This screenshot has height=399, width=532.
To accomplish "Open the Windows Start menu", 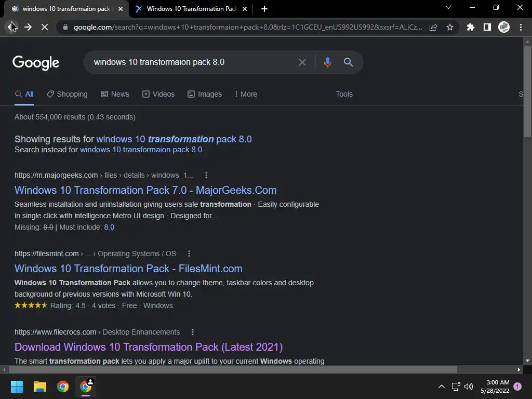I will 17,387.
